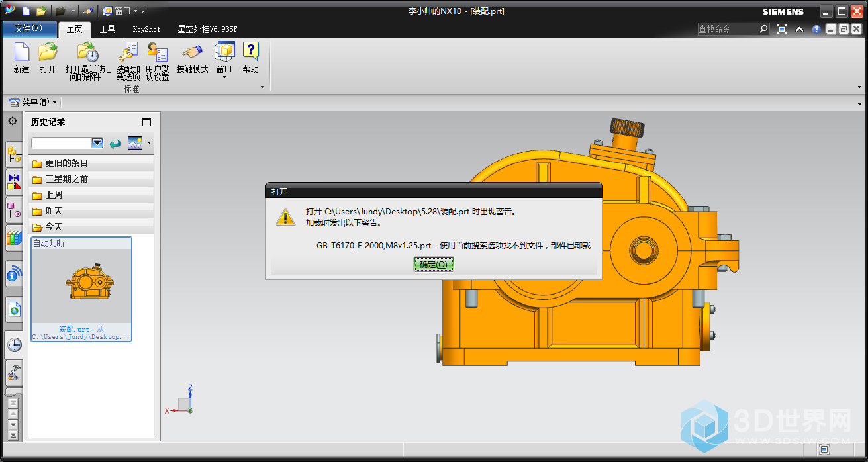The width and height of the screenshot is (868, 462).
Task: Open the web browser sidebar tab
Action: click(x=13, y=309)
